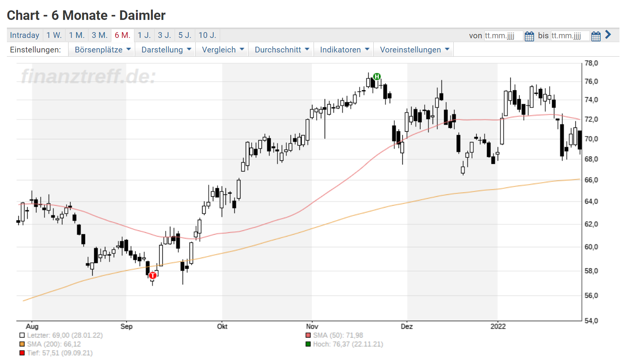Focus the 'von' start date field
Screen dimensions: 621x364
click(x=503, y=36)
